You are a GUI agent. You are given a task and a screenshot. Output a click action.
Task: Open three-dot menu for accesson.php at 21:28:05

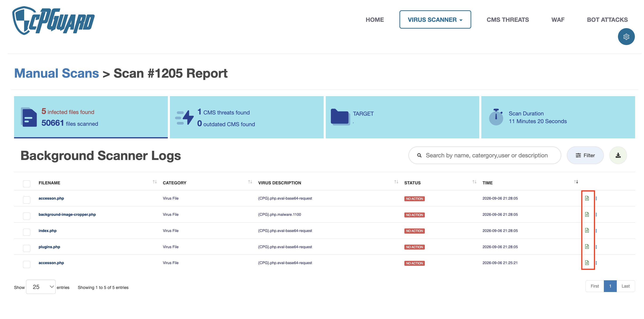(x=596, y=198)
